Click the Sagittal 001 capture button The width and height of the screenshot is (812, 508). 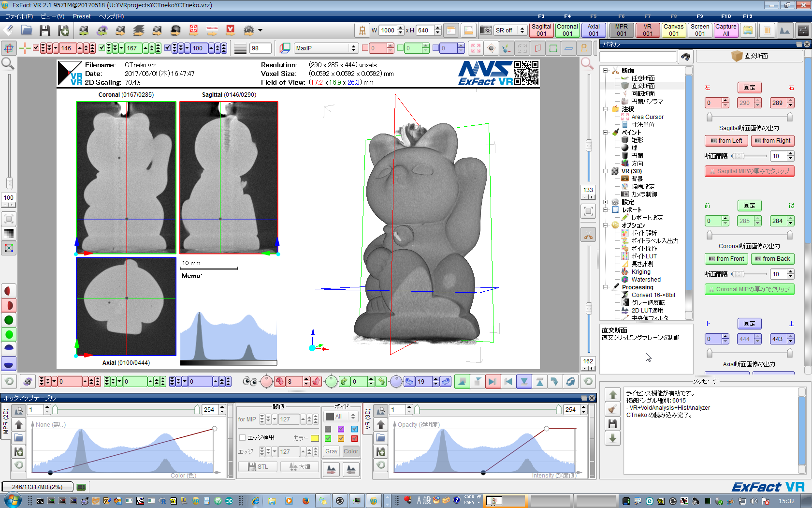click(541, 30)
